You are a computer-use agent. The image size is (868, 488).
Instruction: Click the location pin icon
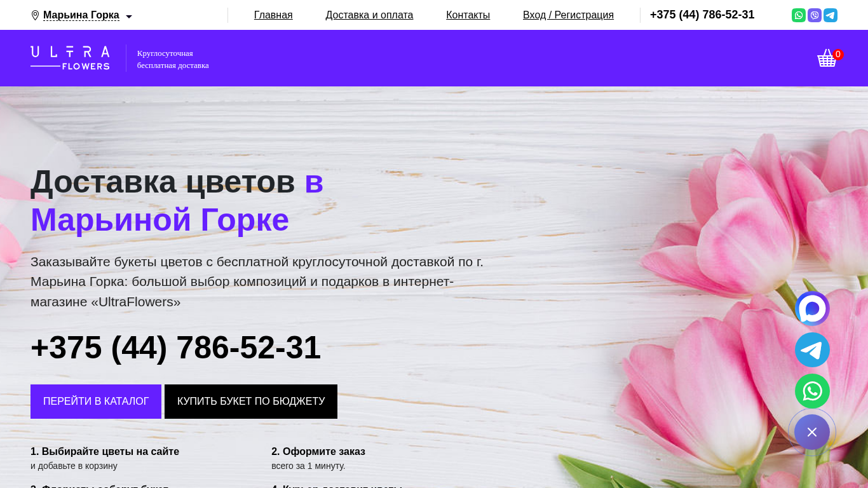[x=35, y=15]
